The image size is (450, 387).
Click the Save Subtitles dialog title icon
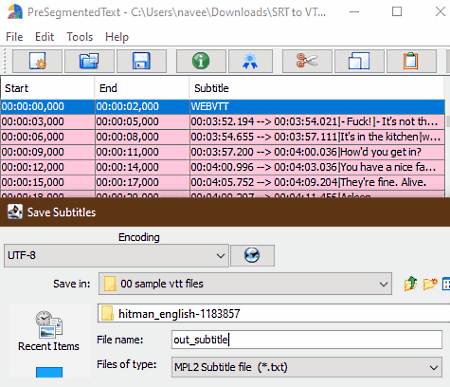pos(15,212)
